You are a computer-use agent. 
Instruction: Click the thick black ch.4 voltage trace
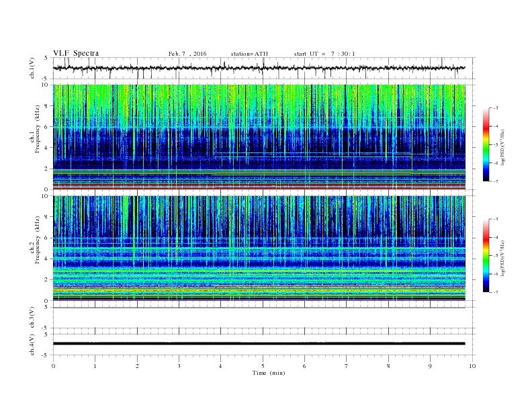tap(259, 344)
